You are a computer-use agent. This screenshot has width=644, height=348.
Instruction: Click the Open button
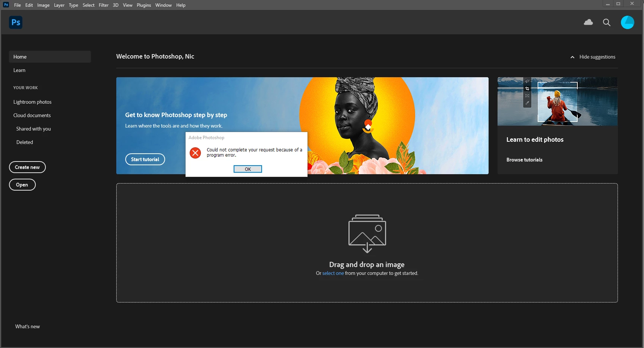coord(22,185)
